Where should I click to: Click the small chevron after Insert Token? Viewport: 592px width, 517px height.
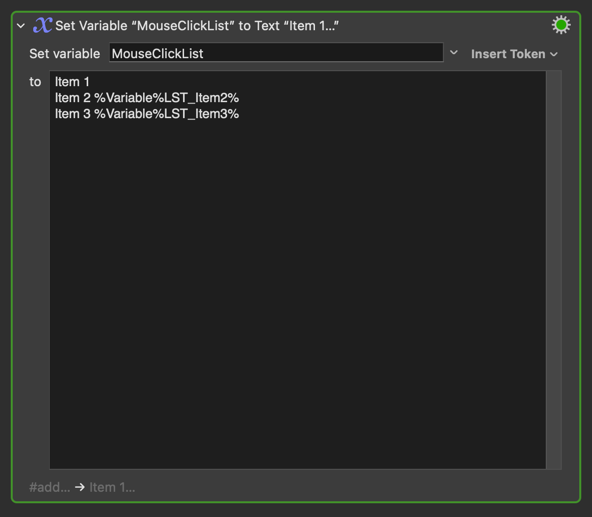click(x=554, y=54)
